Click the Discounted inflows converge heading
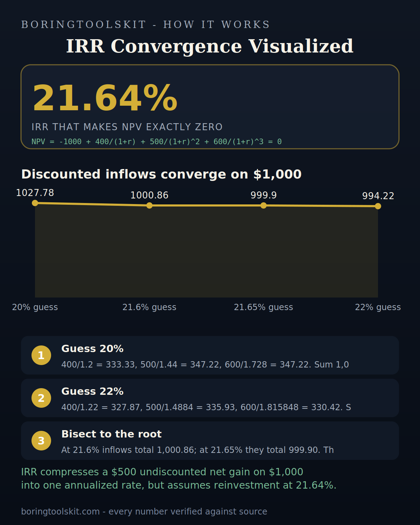This screenshot has width=420, height=525. tap(161, 174)
